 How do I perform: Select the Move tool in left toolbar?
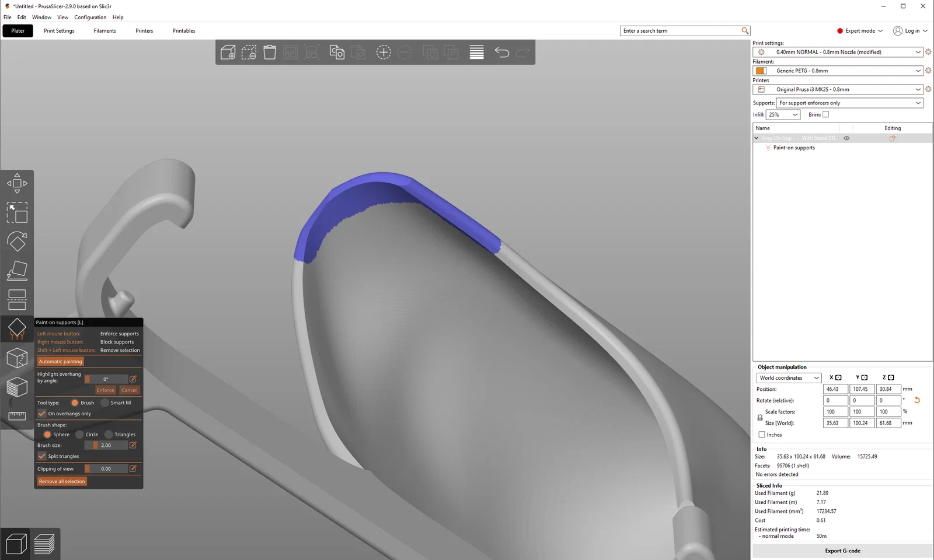[x=17, y=183]
